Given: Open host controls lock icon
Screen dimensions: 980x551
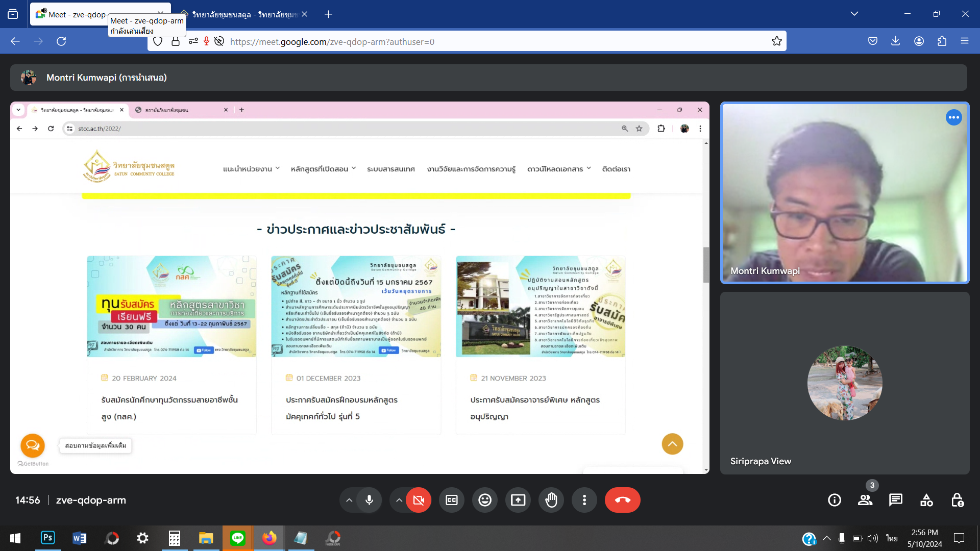Looking at the screenshot, I should coord(957,500).
